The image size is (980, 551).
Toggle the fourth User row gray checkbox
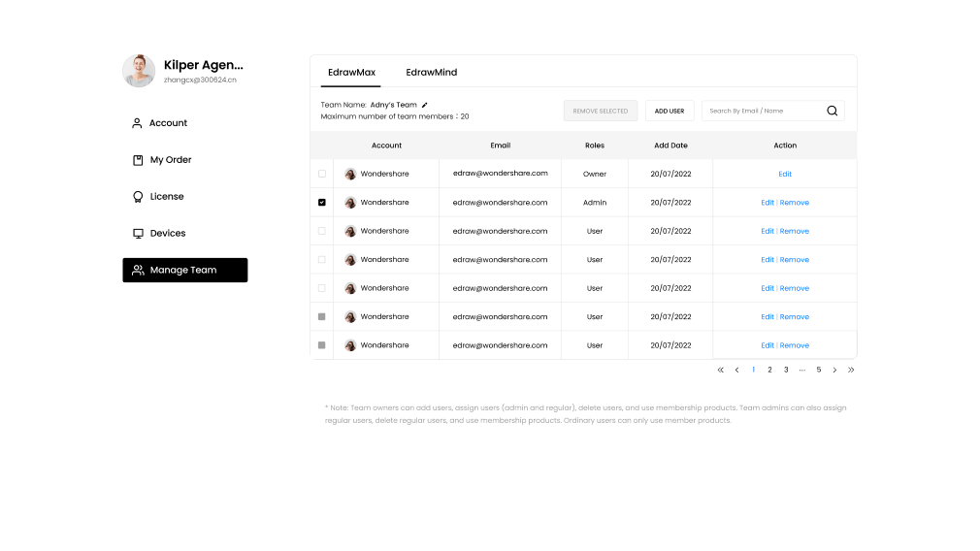pos(322,317)
